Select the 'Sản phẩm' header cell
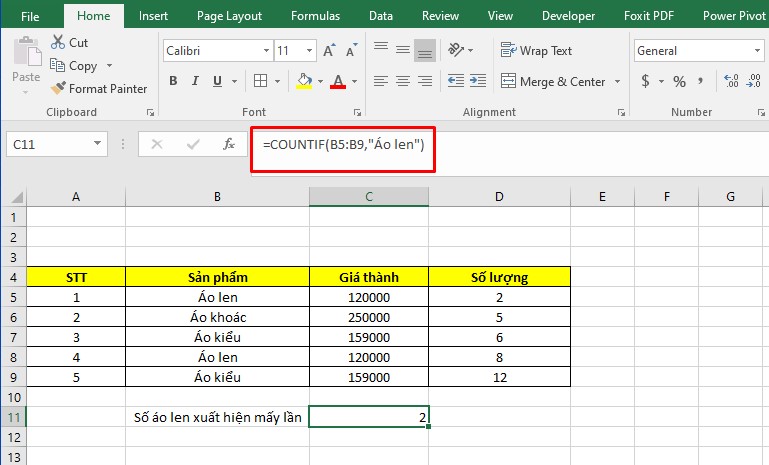 [x=217, y=277]
